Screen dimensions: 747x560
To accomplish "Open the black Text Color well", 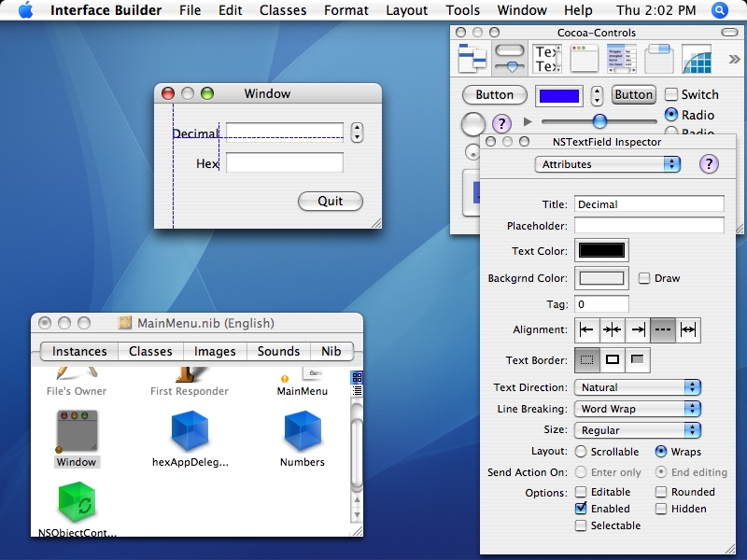I will point(601,250).
